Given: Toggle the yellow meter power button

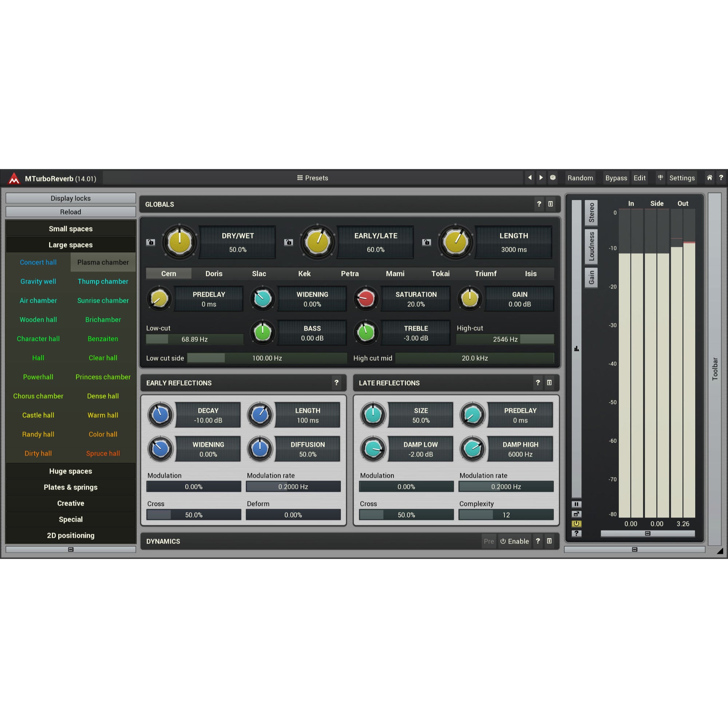Looking at the screenshot, I should pos(577,524).
